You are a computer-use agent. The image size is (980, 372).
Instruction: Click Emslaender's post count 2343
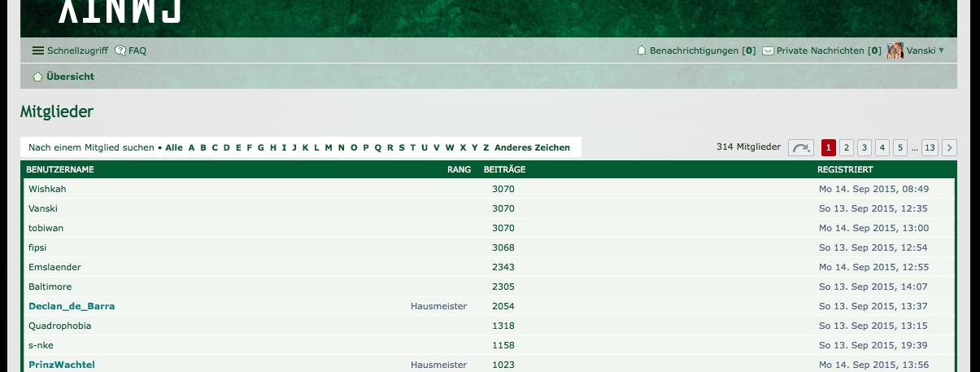coord(503,267)
